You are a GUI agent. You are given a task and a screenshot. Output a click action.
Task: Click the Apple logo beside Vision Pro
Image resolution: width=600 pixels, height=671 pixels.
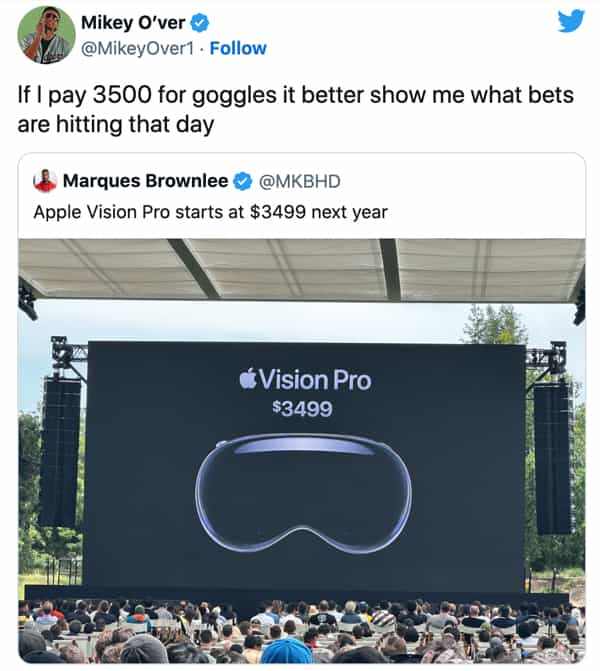click(x=248, y=379)
